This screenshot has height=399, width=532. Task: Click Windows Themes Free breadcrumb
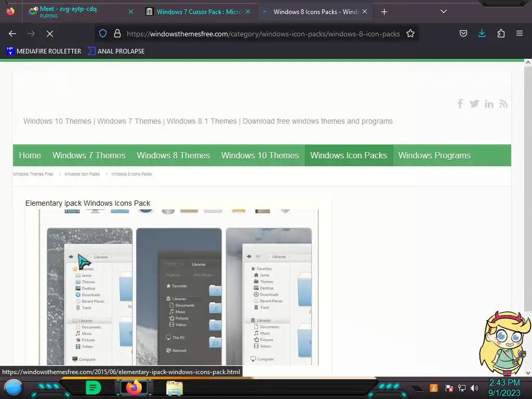coord(33,174)
